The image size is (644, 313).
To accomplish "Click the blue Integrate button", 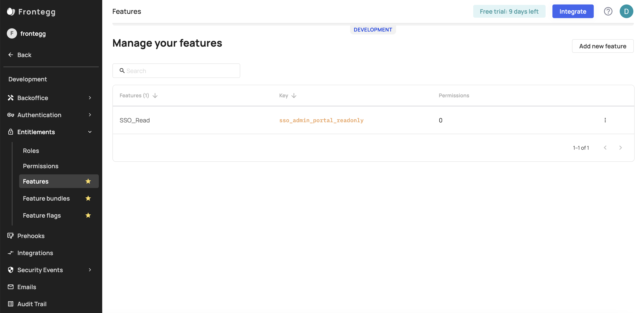I will click(573, 11).
